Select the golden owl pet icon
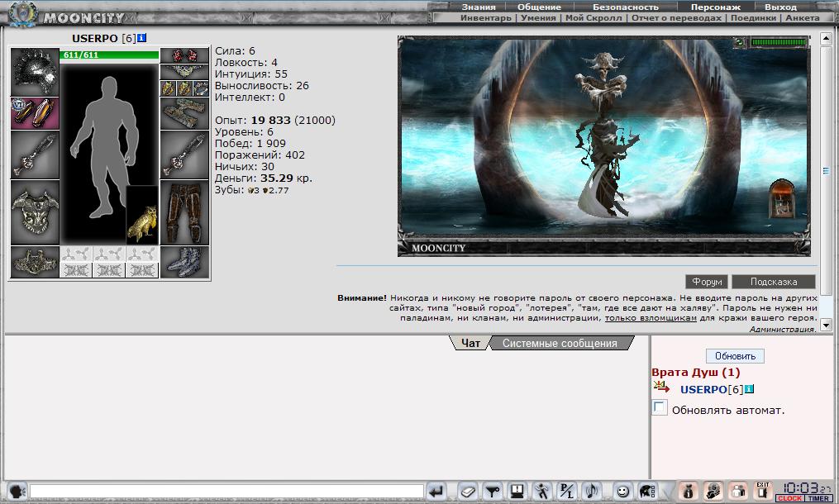Screen dimensions: 839x504 click(x=142, y=215)
